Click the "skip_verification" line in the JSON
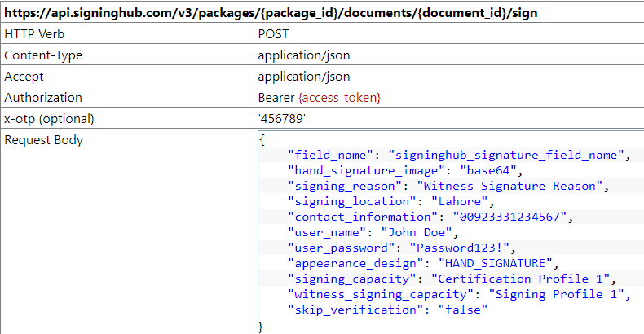 pos(387,310)
